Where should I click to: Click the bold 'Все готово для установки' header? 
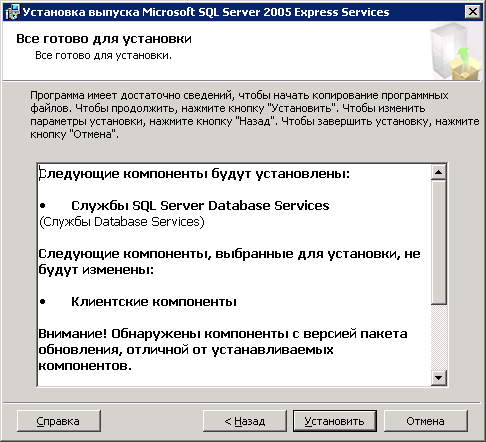pos(104,39)
